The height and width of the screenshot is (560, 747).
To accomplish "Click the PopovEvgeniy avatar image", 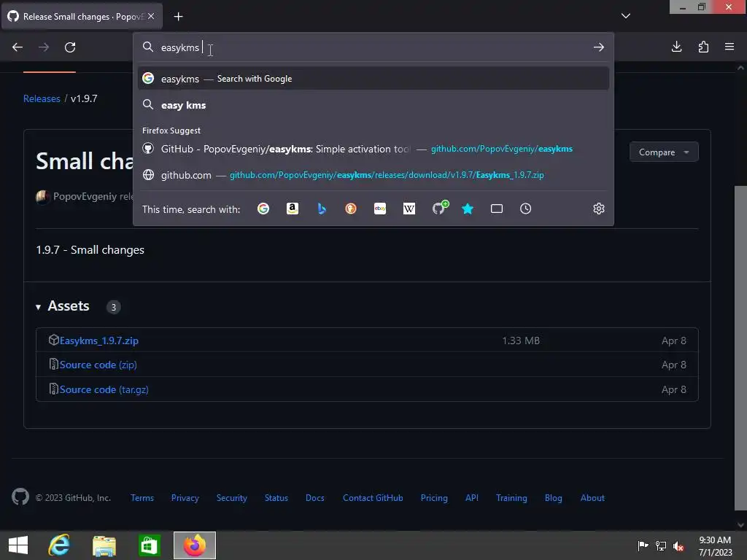I will pyautogui.click(x=43, y=197).
